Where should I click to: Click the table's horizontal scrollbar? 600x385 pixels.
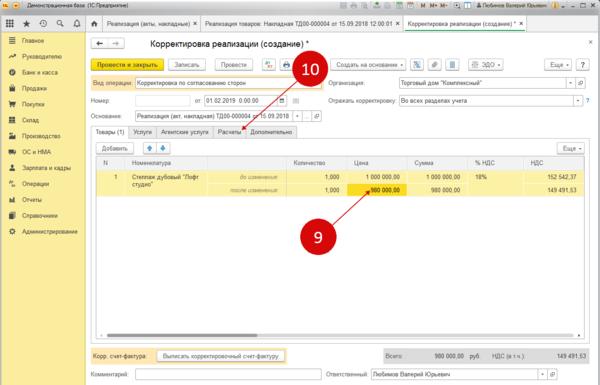(182, 335)
